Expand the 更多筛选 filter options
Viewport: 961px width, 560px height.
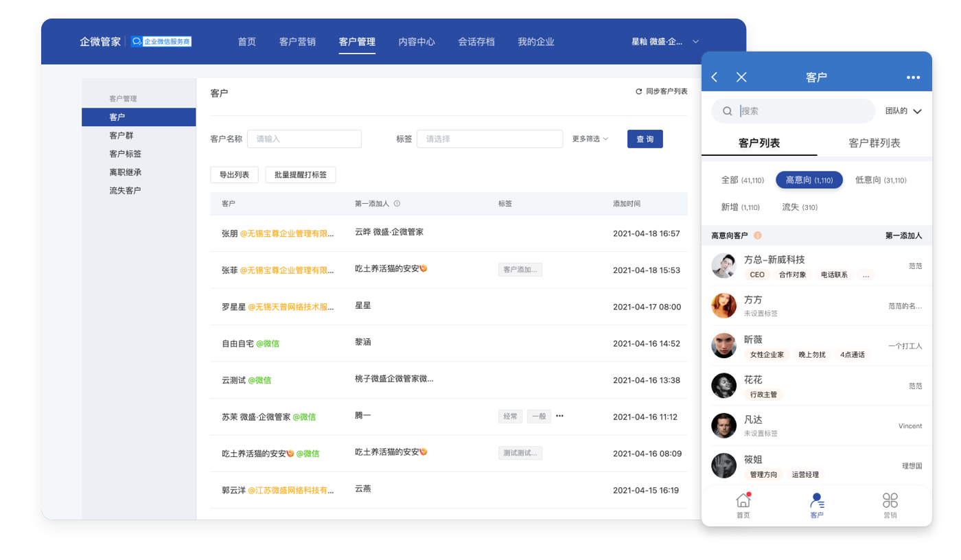[590, 139]
